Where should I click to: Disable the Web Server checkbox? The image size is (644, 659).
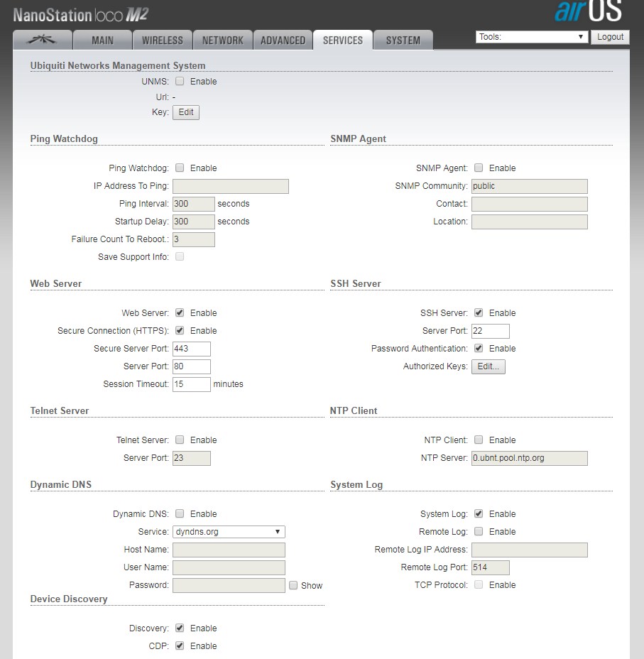click(x=180, y=312)
